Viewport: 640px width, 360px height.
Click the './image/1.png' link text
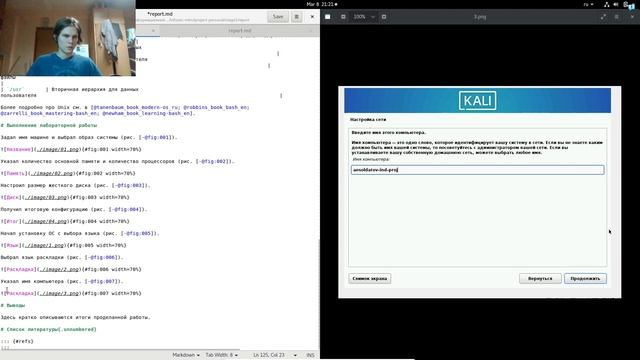click(44, 246)
